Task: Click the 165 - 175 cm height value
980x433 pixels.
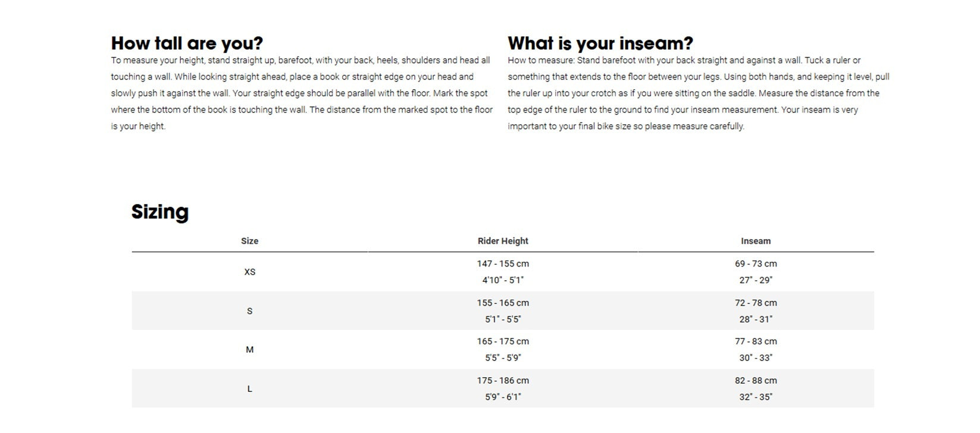Action: [x=503, y=341]
